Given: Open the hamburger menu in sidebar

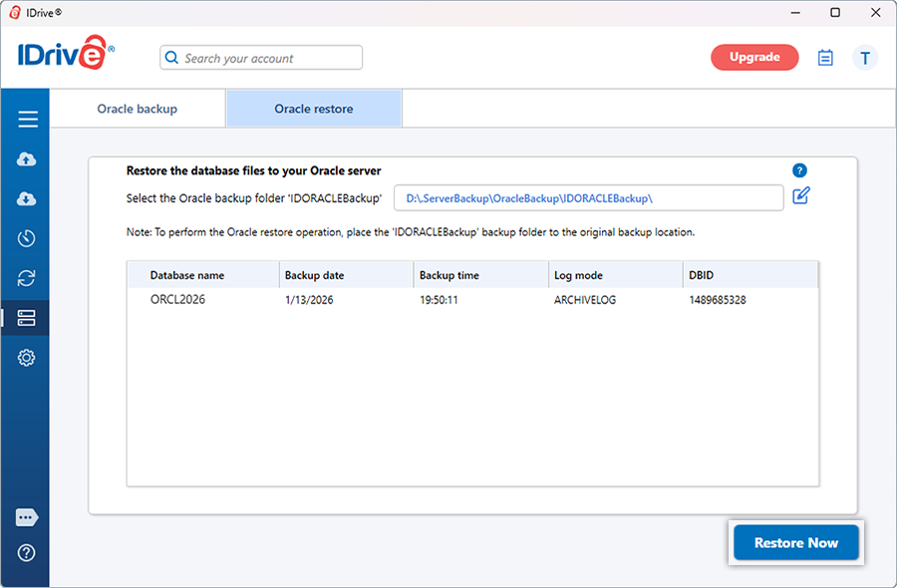Looking at the screenshot, I should (27, 120).
